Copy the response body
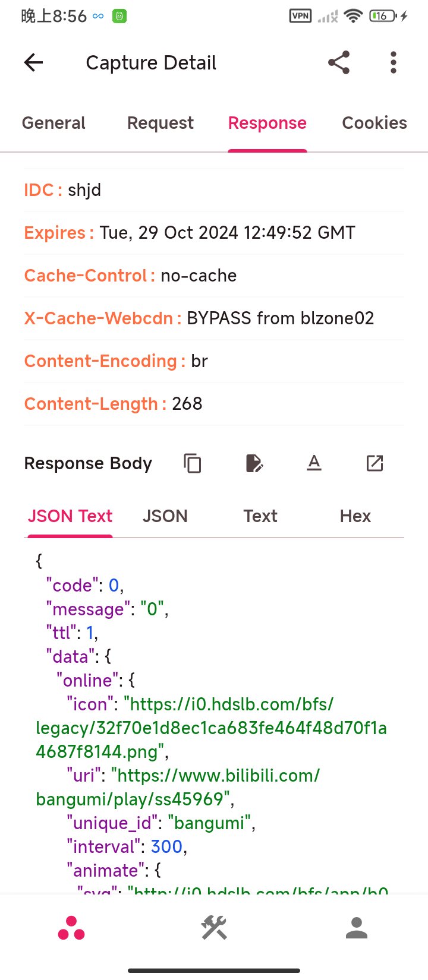 point(193,463)
